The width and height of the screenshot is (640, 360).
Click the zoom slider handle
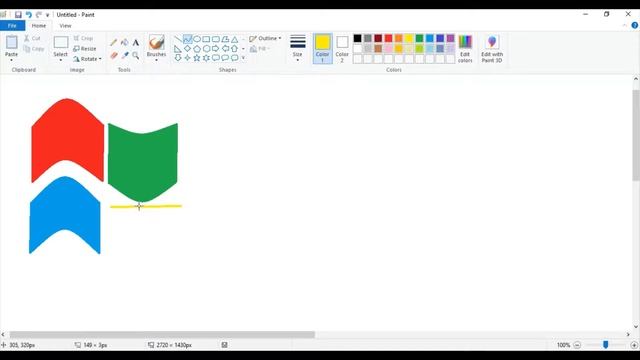[606, 345]
